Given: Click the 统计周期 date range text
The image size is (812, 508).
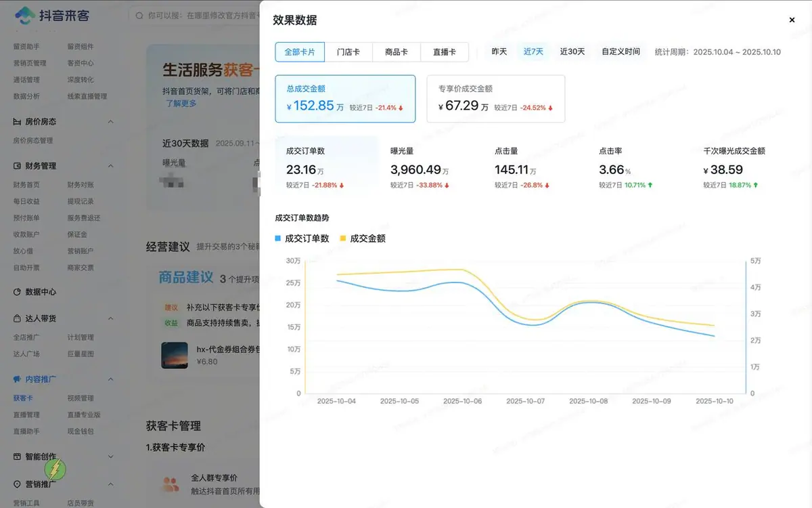Looking at the screenshot, I should [718, 51].
